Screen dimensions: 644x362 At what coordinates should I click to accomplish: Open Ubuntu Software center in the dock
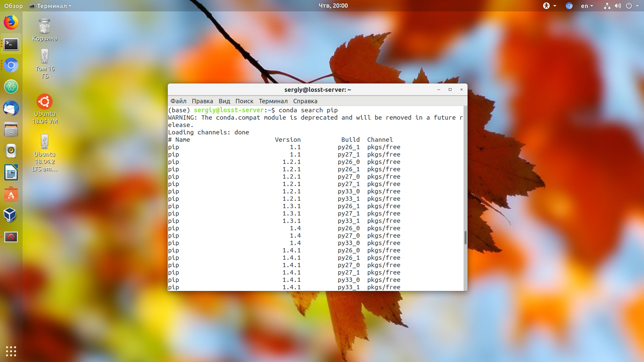[11, 194]
